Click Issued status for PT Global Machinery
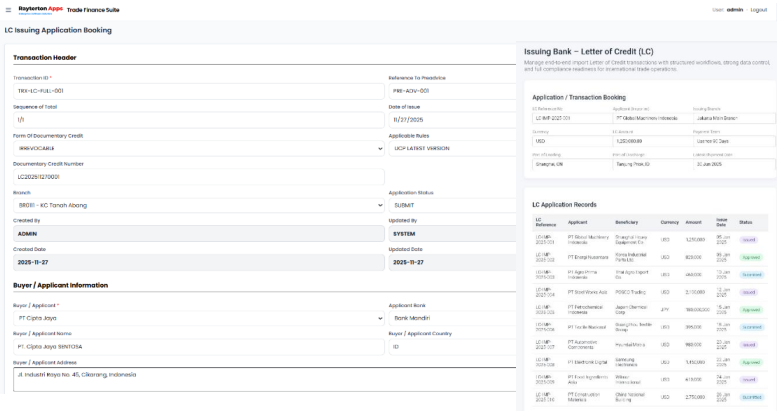 [x=749, y=240]
